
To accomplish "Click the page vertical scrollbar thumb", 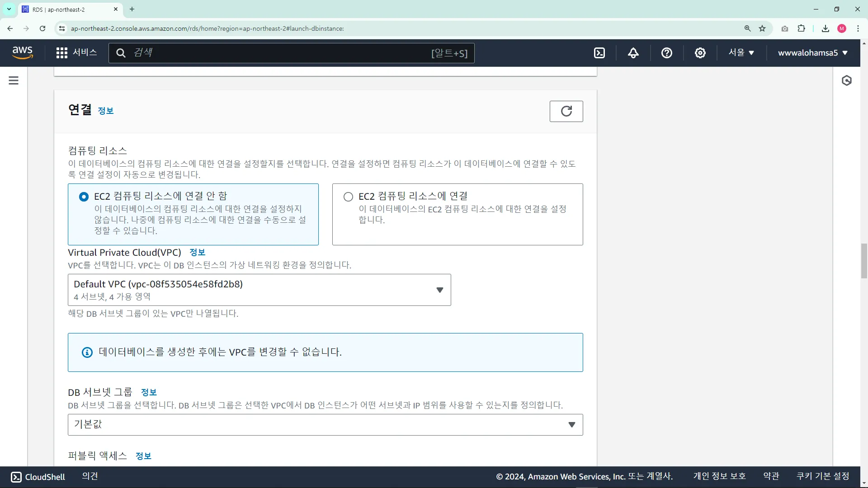I will tap(864, 261).
